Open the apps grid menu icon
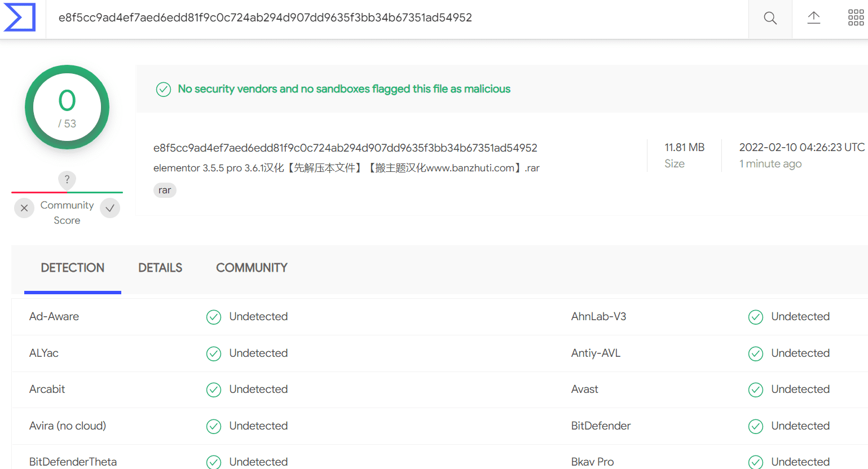The height and width of the screenshot is (469, 868). pyautogui.click(x=856, y=18)
